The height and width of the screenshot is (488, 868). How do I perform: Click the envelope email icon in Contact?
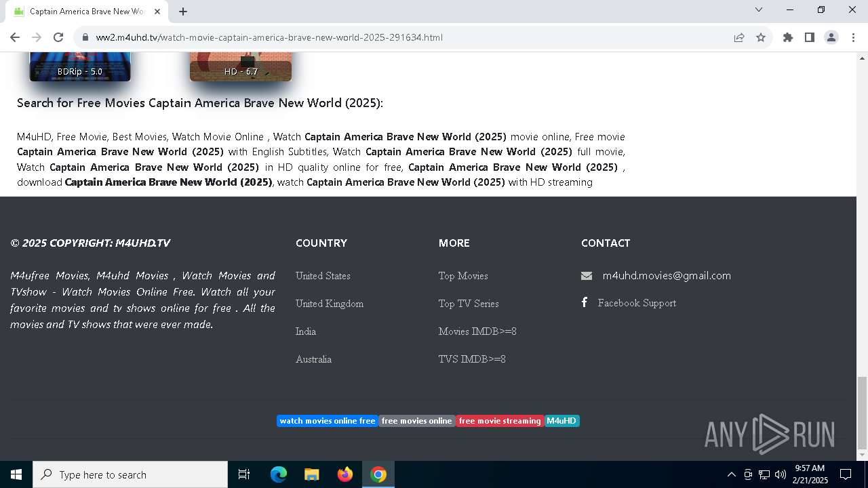coord(587,276)
